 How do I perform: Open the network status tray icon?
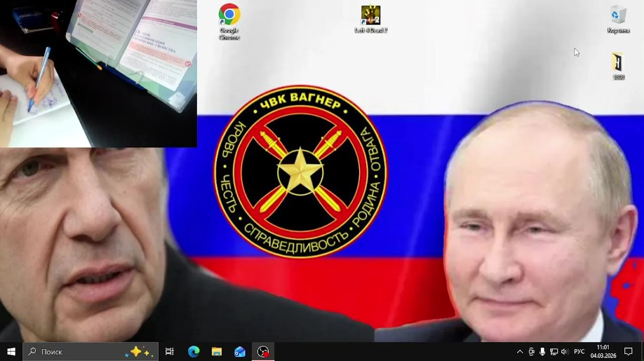point(554,351)
